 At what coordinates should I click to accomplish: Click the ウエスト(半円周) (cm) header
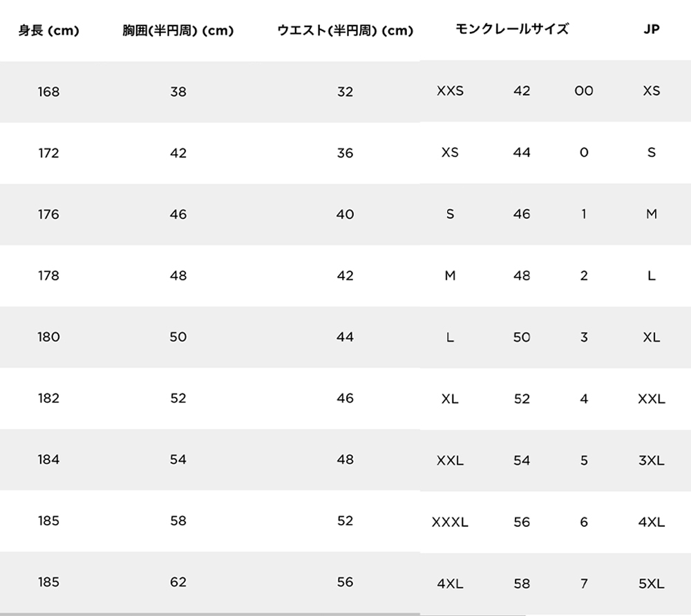click(x=345, y=30)
